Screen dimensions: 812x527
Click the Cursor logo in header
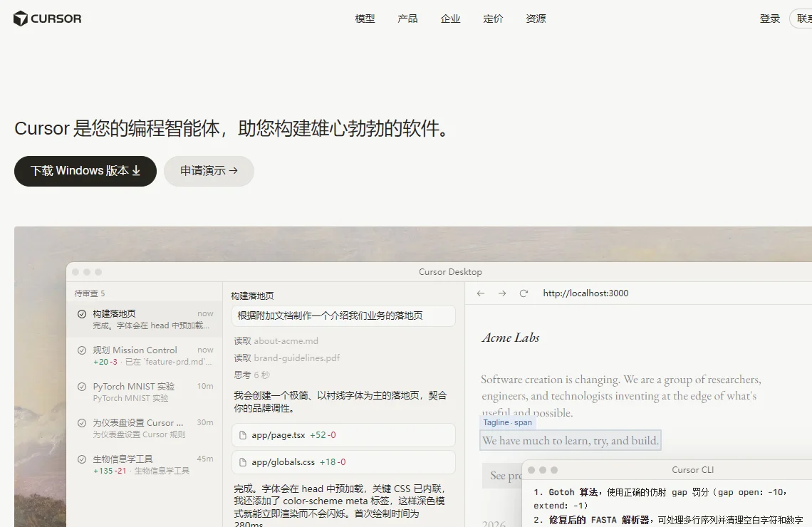(47, 19)
